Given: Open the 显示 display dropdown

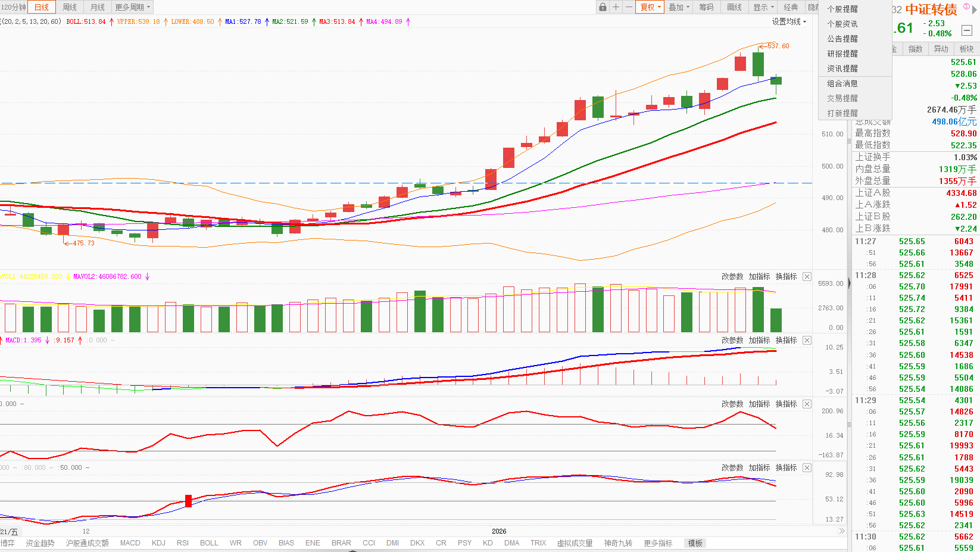Looking at the screenshot, I should click(763, 7).
